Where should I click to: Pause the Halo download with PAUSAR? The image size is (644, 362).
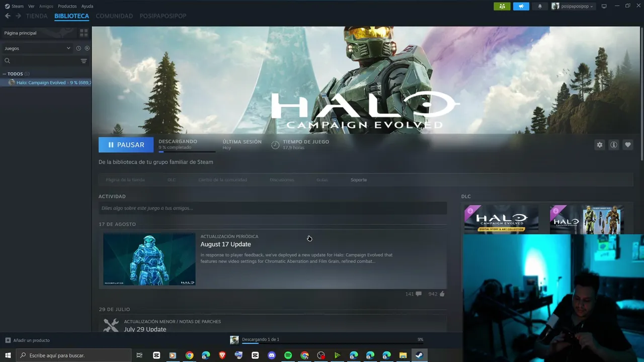[x=126, y=145]
